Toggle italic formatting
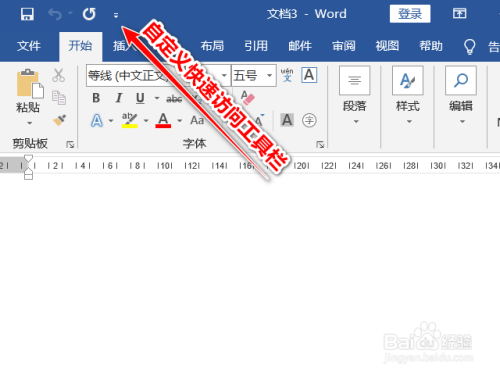The width and height of the screenshot is (500, 375). click(x=119, y=98)
